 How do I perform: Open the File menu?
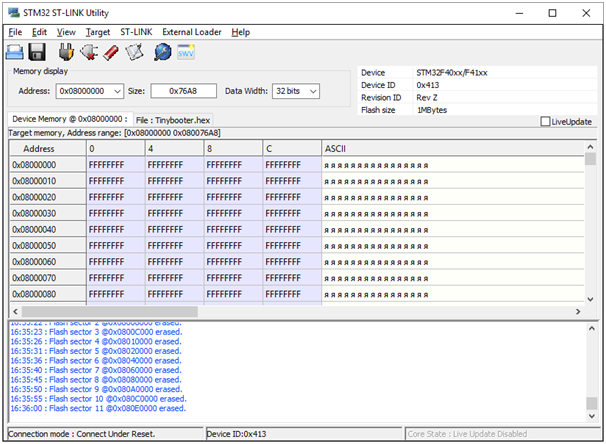pyautogui.click(x=15, y=32)
